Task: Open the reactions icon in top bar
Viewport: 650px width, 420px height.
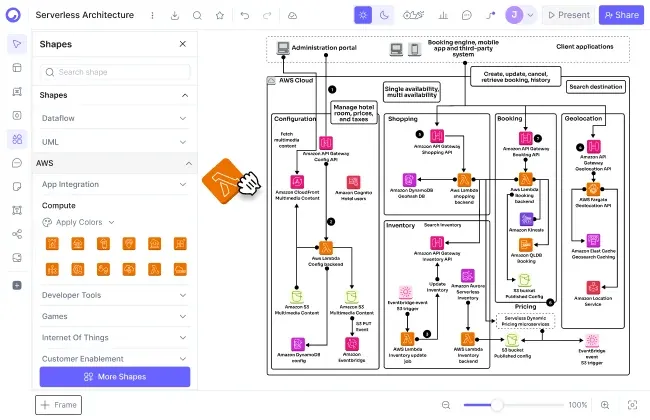Action: tap(413, 15)
